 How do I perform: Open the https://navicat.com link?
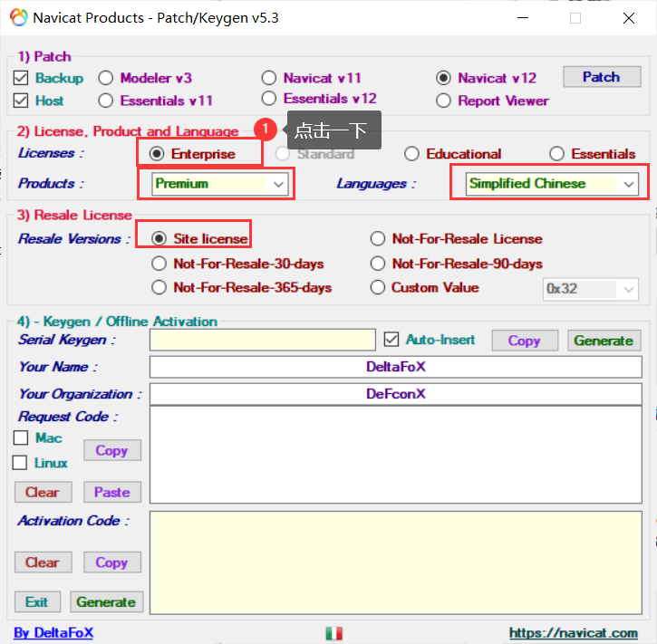click(x=574, y=632)
